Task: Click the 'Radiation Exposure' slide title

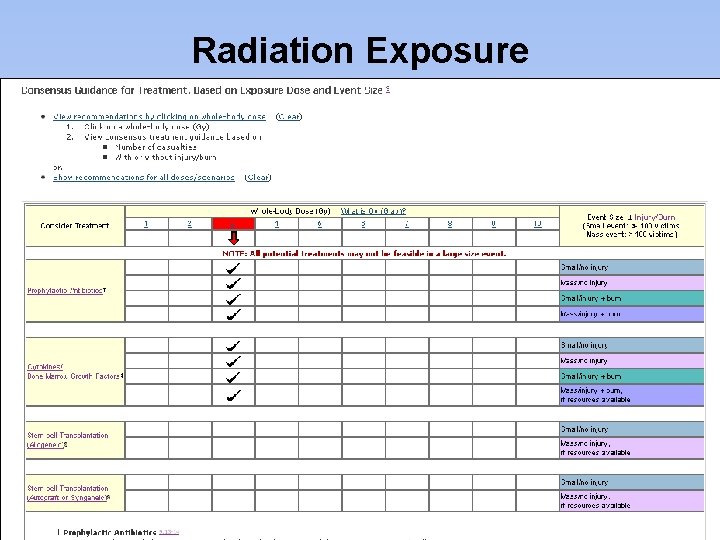Action: 360,50
